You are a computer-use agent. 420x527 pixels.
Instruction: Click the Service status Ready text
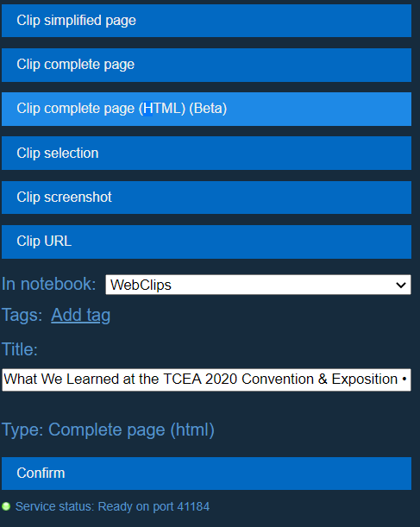81,506
